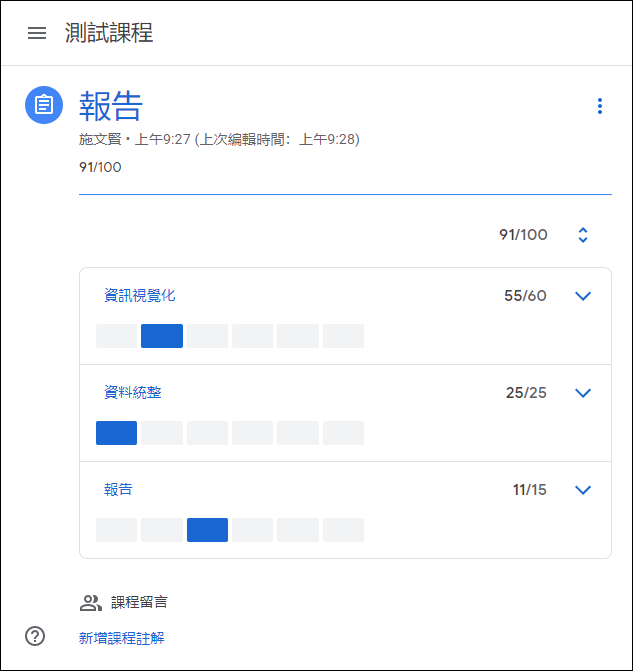Click the 報告 rubric criterion label
Viewport: 633px width, 671px height.
pos(118,490)
